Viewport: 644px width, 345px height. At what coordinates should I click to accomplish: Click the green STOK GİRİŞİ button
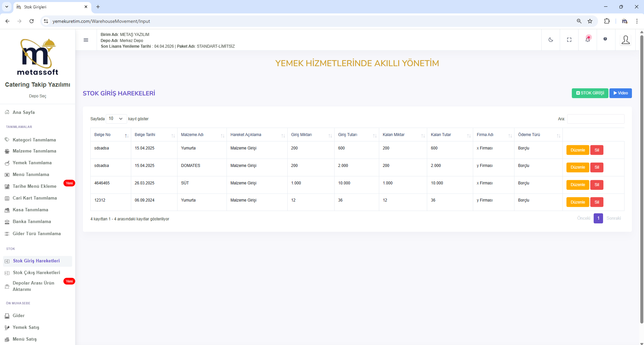click(x=590, y=93)
